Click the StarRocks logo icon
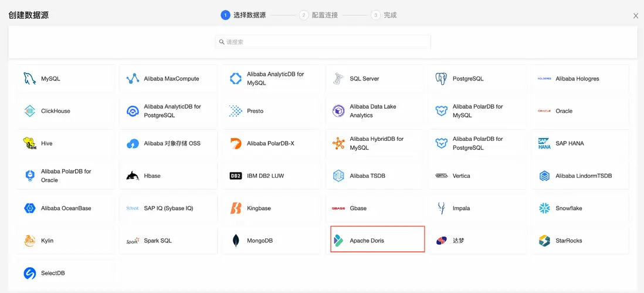 click(544, 241)
